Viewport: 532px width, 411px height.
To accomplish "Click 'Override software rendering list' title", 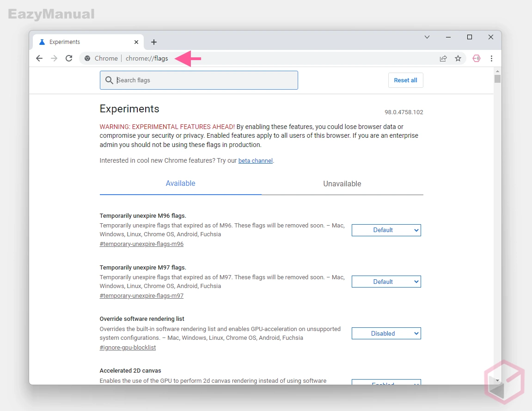I will pos(142,319).
